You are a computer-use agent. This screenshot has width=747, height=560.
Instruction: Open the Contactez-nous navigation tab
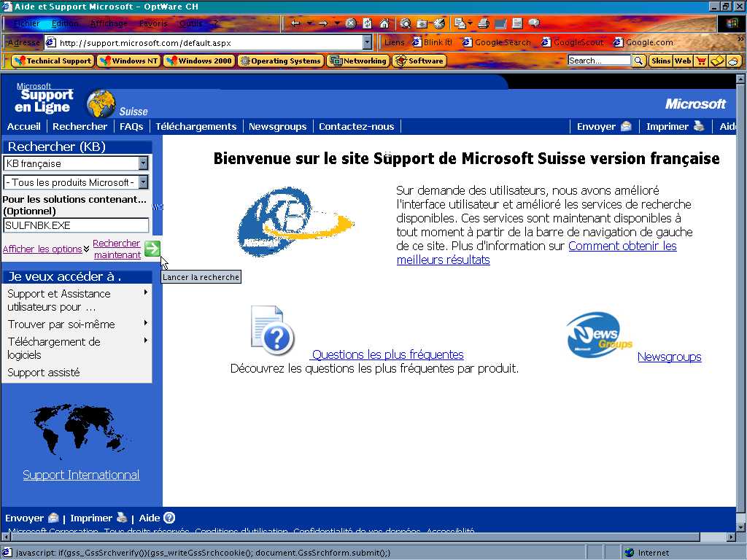356,127
